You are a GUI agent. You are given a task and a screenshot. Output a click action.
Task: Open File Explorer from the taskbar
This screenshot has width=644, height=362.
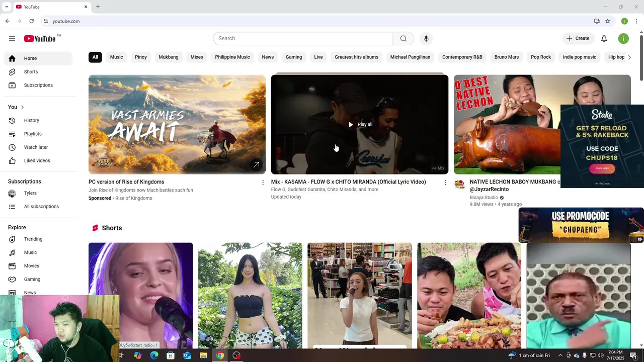(x=203, y=355)
